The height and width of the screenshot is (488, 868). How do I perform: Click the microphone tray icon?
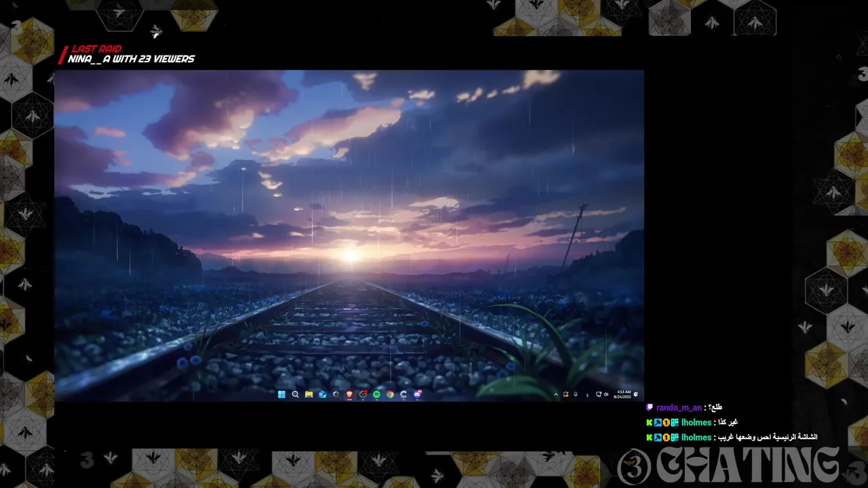(576, 394)
